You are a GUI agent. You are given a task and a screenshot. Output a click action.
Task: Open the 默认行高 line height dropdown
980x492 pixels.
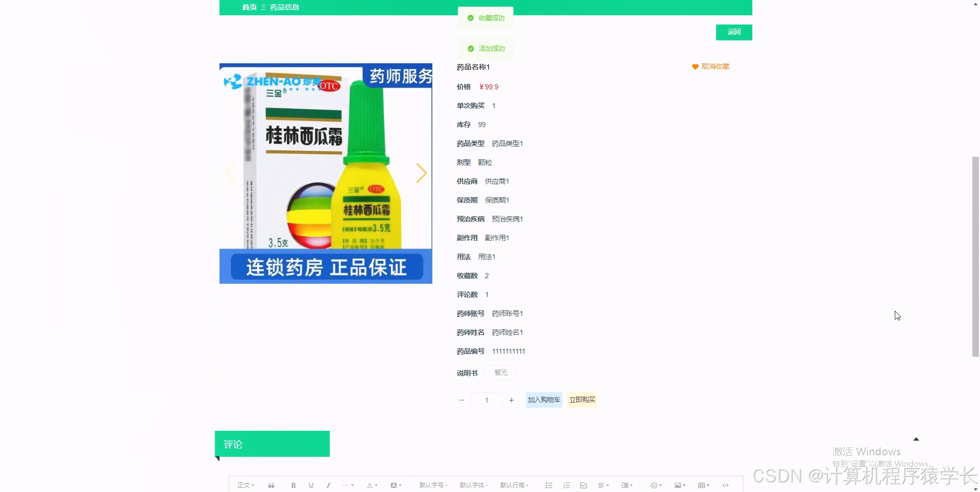coord(514,485)
